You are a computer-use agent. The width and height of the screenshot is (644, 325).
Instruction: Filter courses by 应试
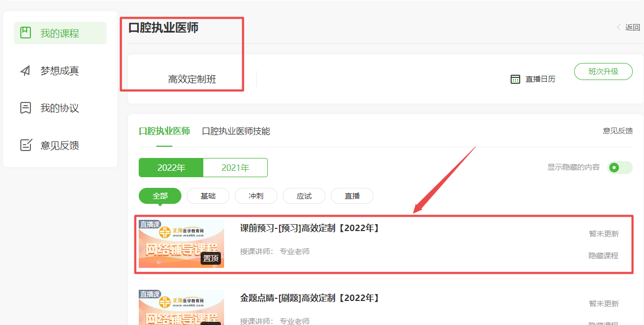click(304, 196)
